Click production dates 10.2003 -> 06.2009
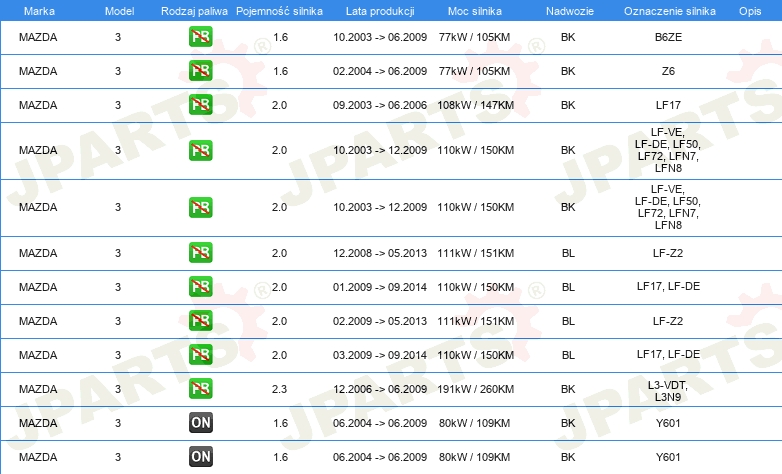Viewport: 782px width, 474px height. [380, 37]
